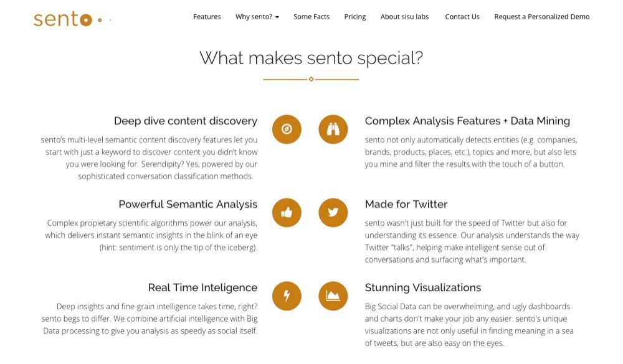Click the area chart visualizations icon
Screen dimensions: 623x364
333,296
